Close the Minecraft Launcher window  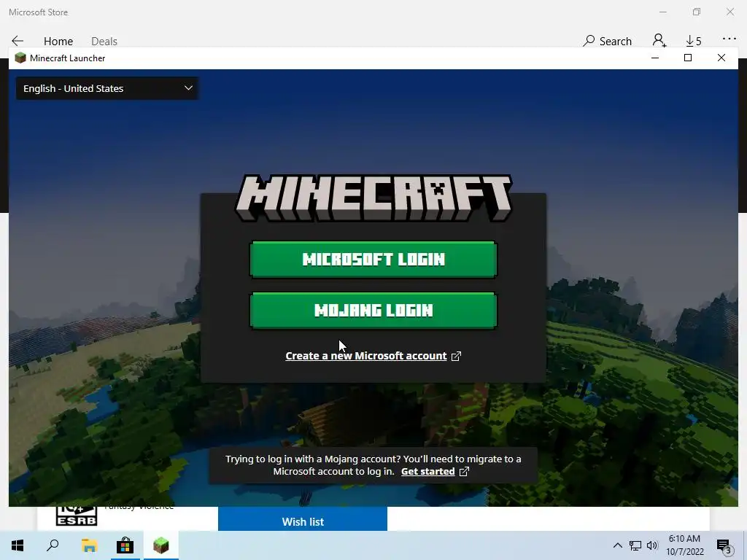point(721,58)
